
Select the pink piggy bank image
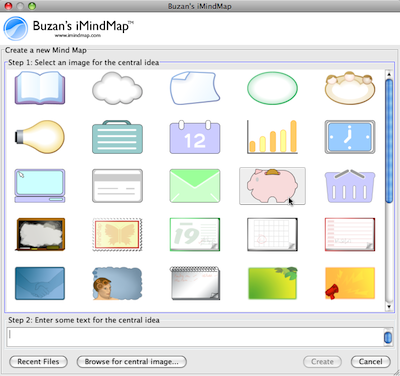[x=272, y=186]
